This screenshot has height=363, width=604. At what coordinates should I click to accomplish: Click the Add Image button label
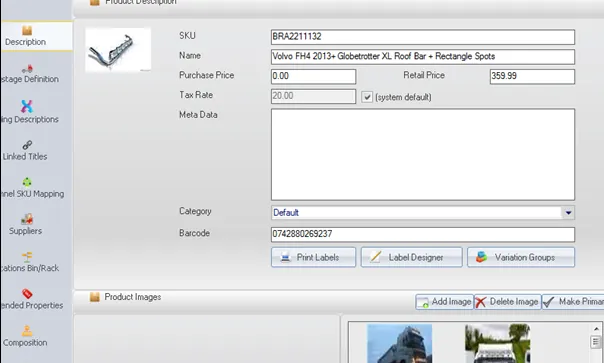click(x=451, y=301)
